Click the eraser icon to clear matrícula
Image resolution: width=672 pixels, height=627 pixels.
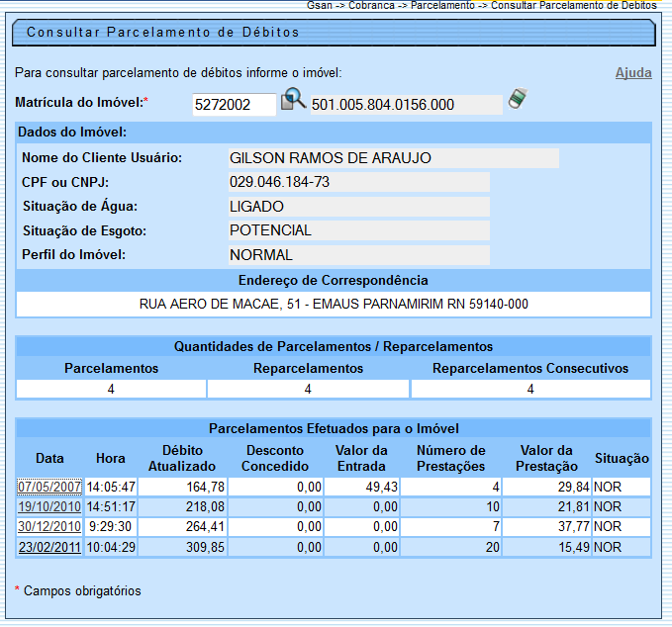click(x=518, y=99)
